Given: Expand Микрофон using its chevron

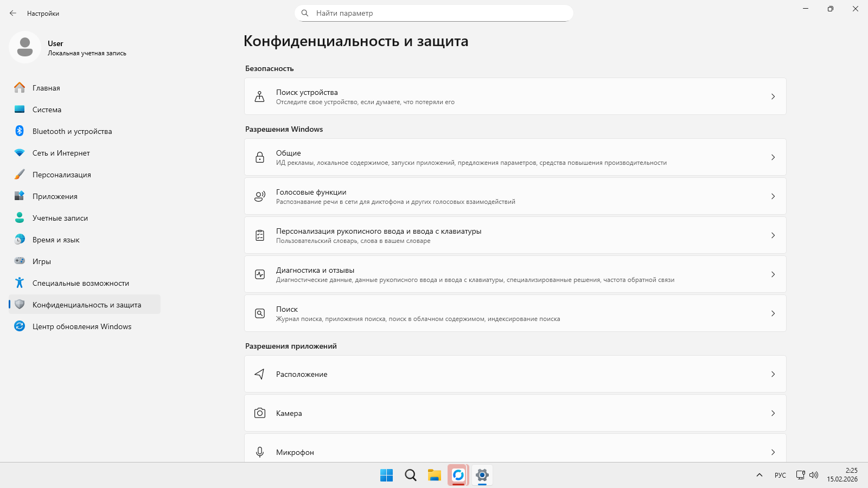Looking at the screenshot, I should (773, 452).
